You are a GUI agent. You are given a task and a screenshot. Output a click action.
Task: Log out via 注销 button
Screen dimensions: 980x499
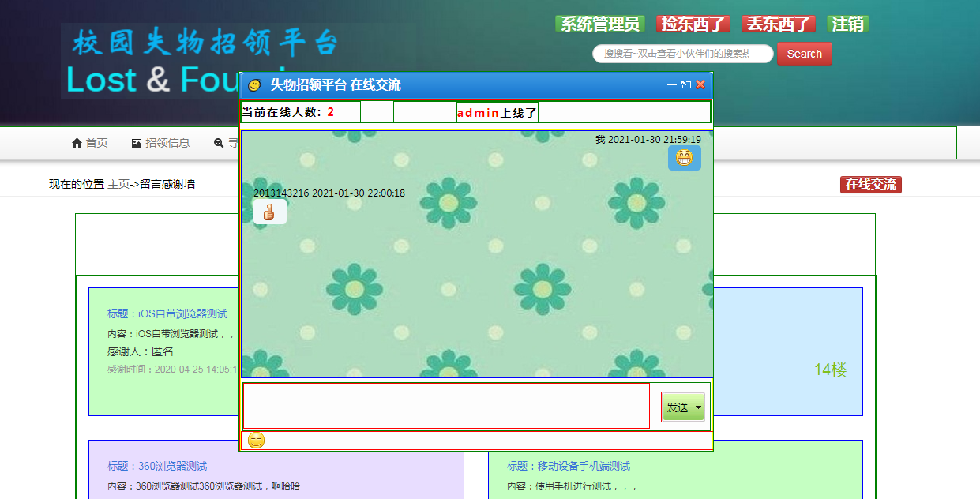click(847, 24)
